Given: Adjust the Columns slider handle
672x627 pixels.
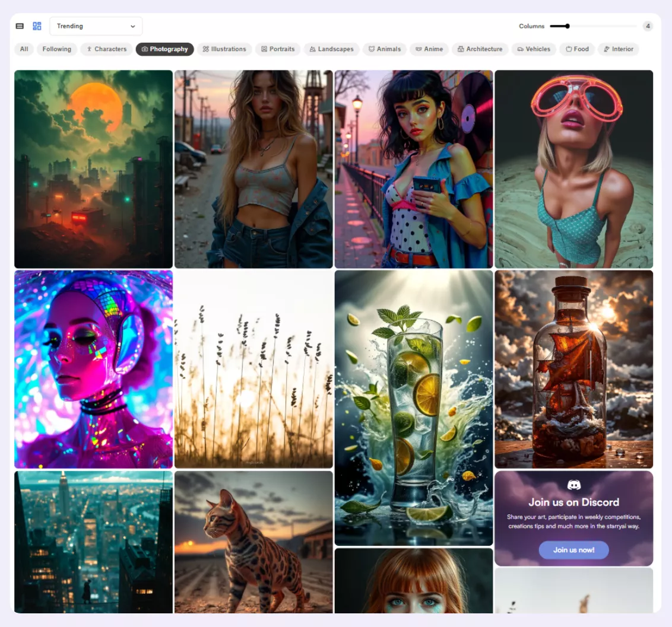Looking at the screenshot, I should coord(568,26).
